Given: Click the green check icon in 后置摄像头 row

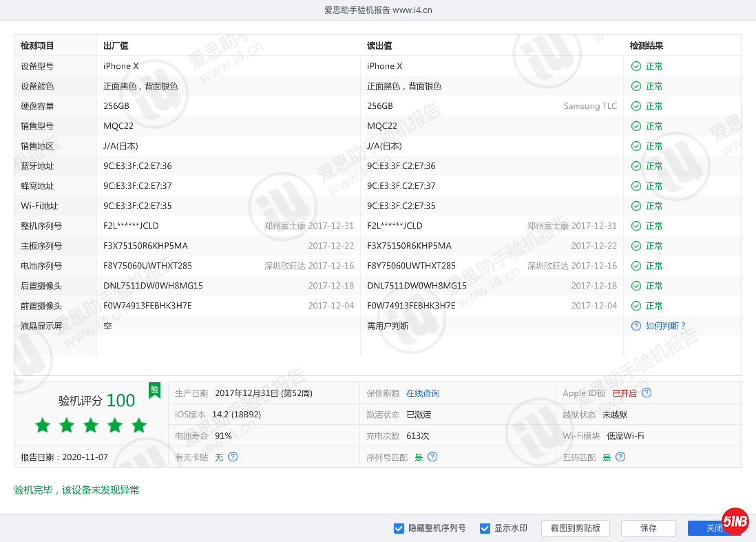Looking at the screenshot, I should click(x=636, y=286).
